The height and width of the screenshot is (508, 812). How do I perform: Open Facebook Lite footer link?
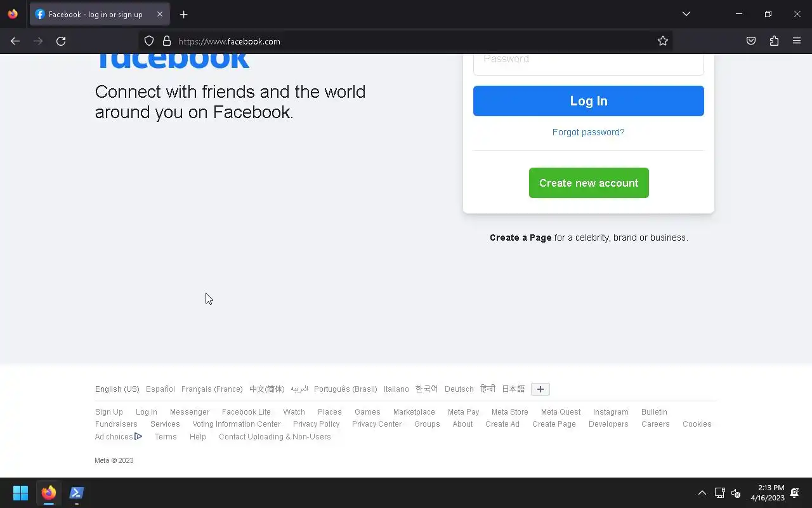[246, 412]
